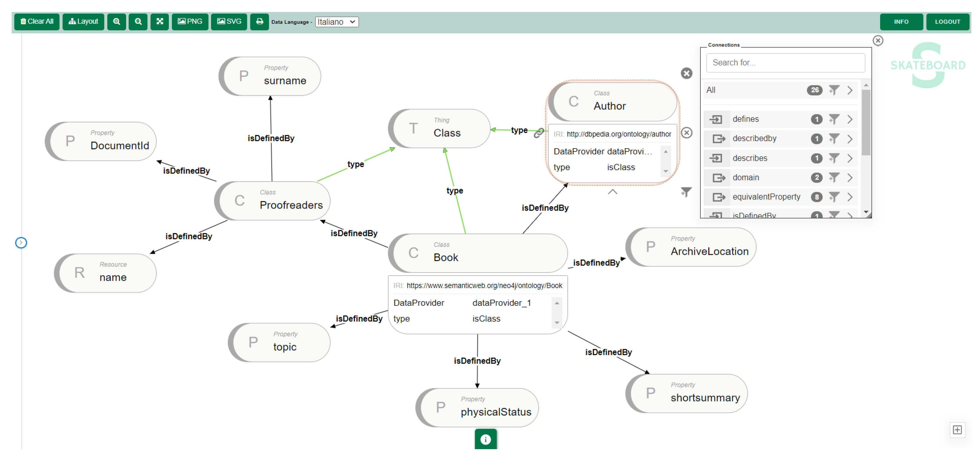Fit graph to screen with expand icon
This screenshot has height=462, width=980.
(160, 21)
